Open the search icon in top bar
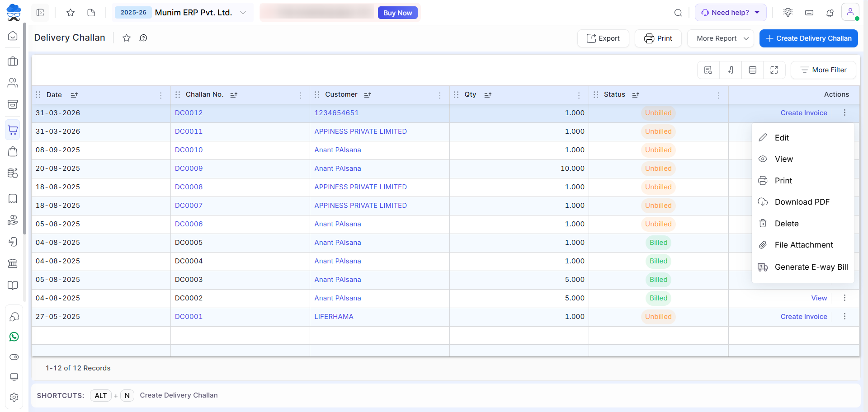This screenshot has height=412, width=868. coord(678,13)
